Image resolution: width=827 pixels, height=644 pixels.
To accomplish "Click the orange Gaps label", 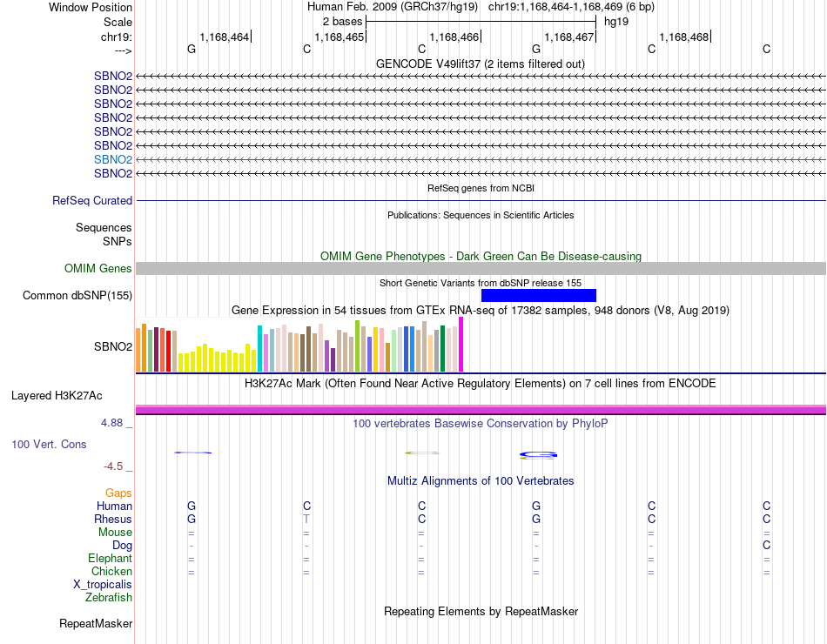I will 118,493.
